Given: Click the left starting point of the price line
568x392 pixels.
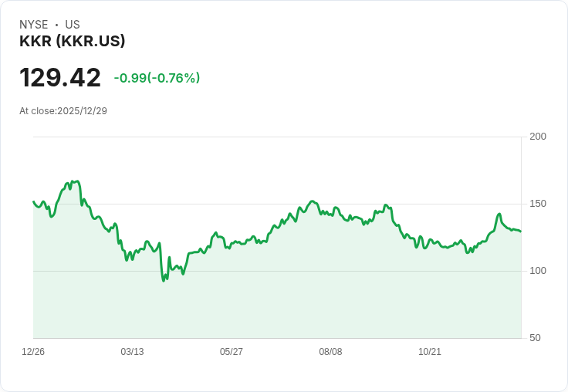Looking at the screenshot, I should [x=33, y=201].
